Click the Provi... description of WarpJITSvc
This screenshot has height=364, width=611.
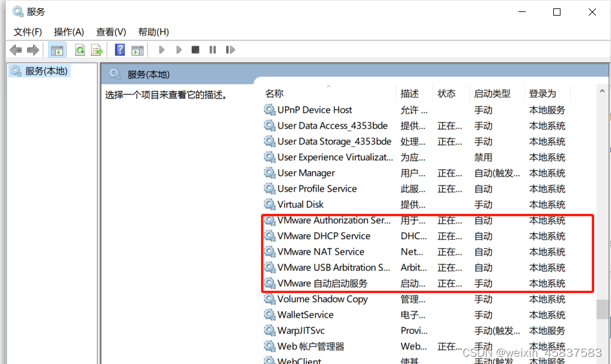point(414,330)
